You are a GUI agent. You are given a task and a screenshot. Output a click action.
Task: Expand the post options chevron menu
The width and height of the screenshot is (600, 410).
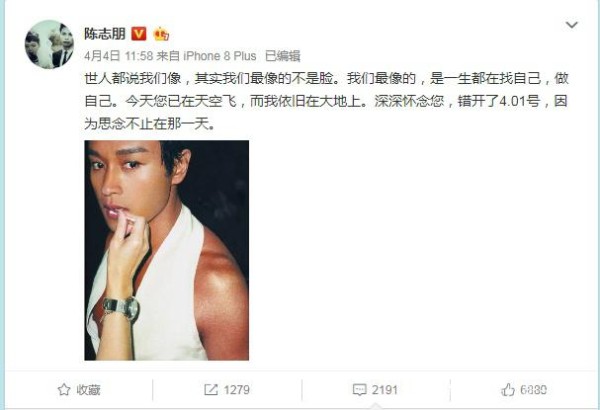(572, 25)
